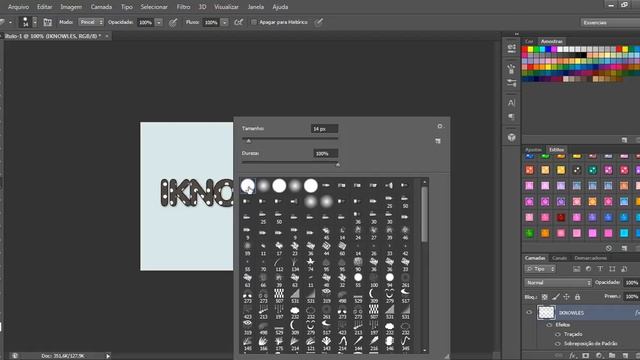Open the Brush Presets dock icon
The width and height of the screenshot is (640, 360).
click(511, 83)
